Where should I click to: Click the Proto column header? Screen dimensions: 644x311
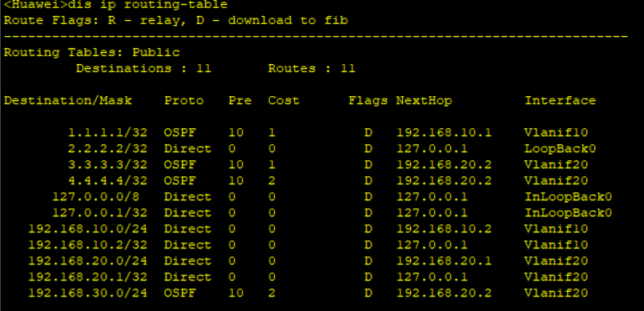pyautogui.click(x=184, y=101)
